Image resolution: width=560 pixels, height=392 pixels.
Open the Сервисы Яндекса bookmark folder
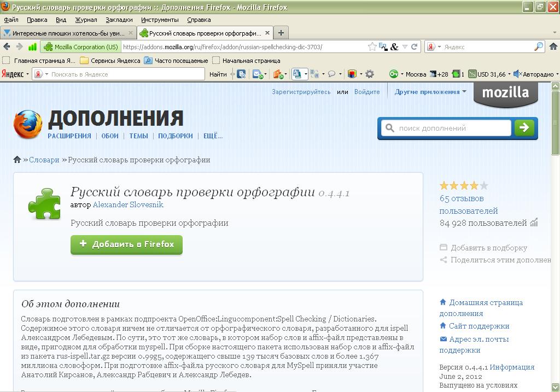(110, 61)
